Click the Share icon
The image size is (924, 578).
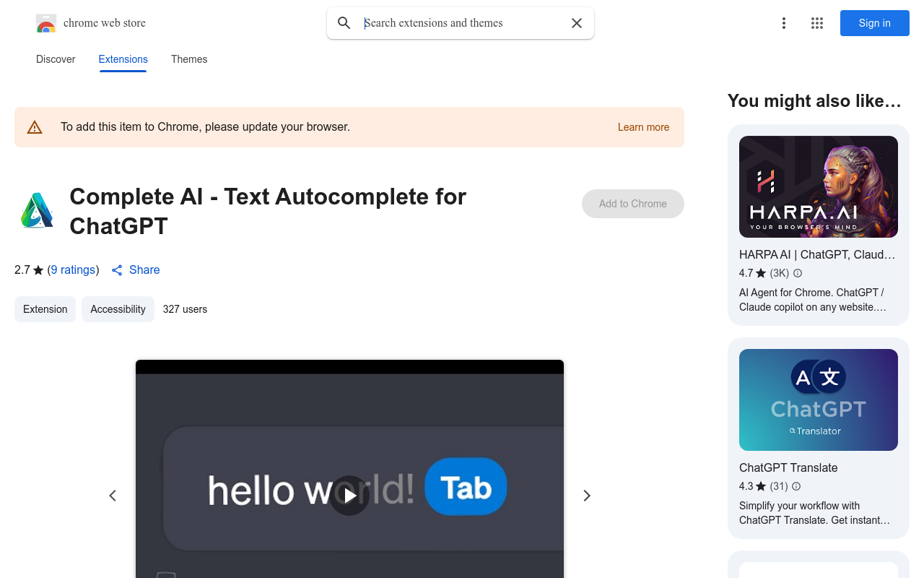pos(117,270)
